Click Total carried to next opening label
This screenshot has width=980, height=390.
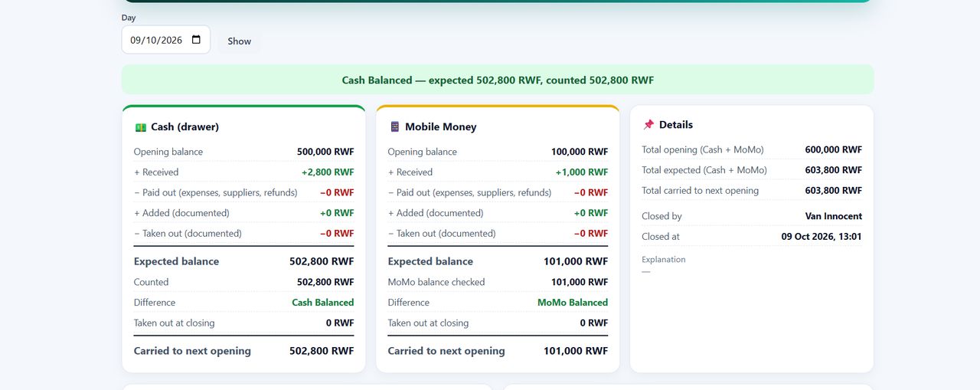pyautogui.click(x=701, y=191)
